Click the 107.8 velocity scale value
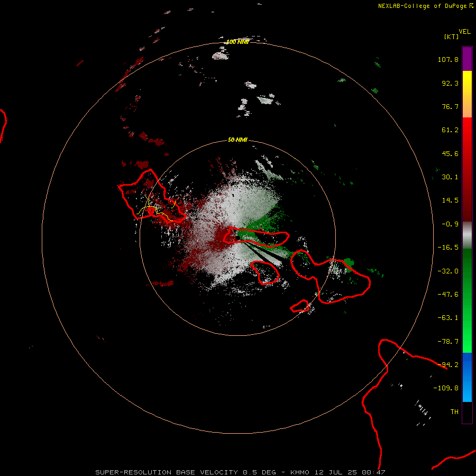Image resolution: width=476 pixels, height=476 pixels. (448, 59)
